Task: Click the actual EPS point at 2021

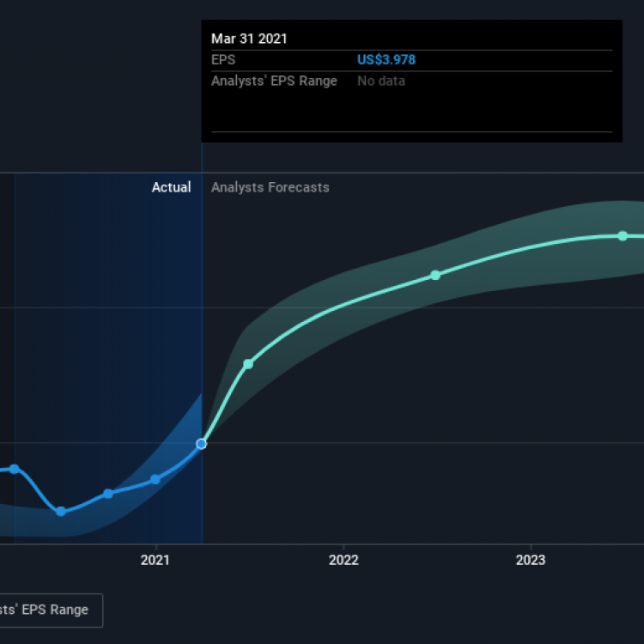Action: [x=155, y=479]
